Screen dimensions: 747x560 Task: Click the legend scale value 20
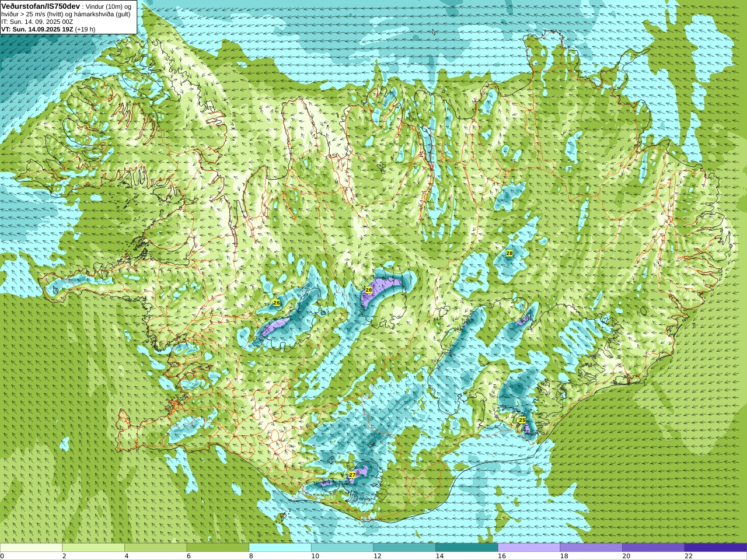click(627, 556)
